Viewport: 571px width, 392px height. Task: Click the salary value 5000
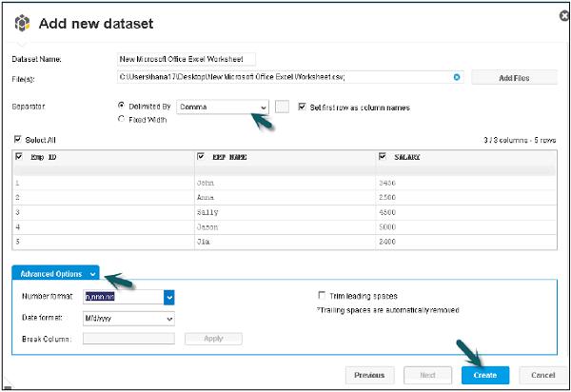coord(386,227)
